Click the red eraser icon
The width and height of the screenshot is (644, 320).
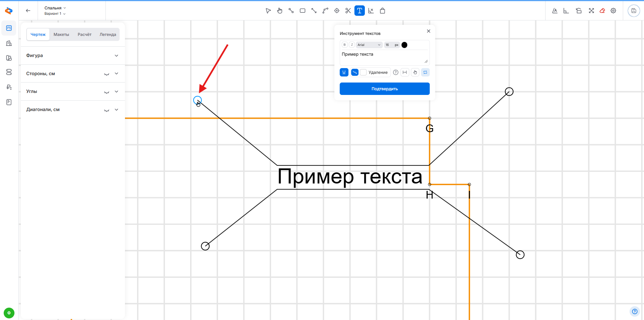602,11
